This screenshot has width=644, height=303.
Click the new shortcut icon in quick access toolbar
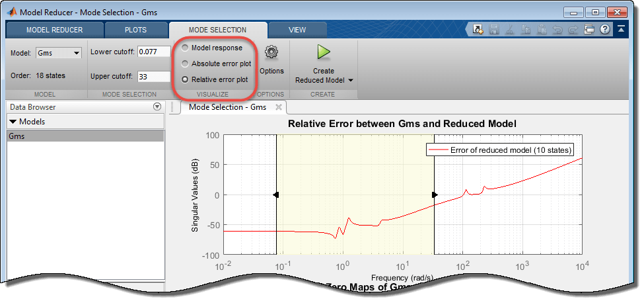478,29
